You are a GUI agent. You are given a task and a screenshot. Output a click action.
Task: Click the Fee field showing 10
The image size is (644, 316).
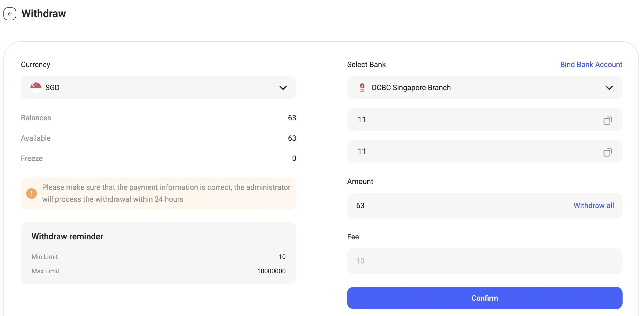coord(485,261)
